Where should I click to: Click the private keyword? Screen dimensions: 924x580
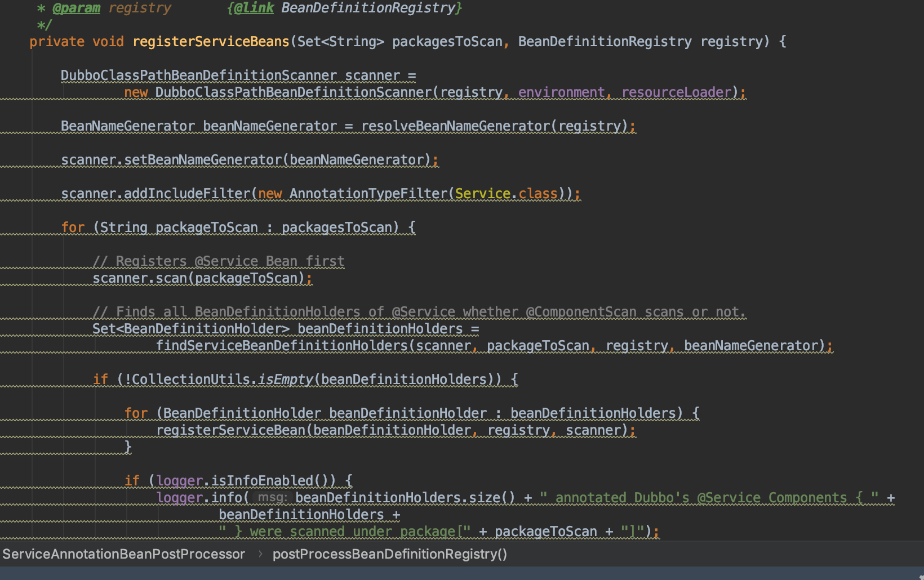click(x=57, y=42)
